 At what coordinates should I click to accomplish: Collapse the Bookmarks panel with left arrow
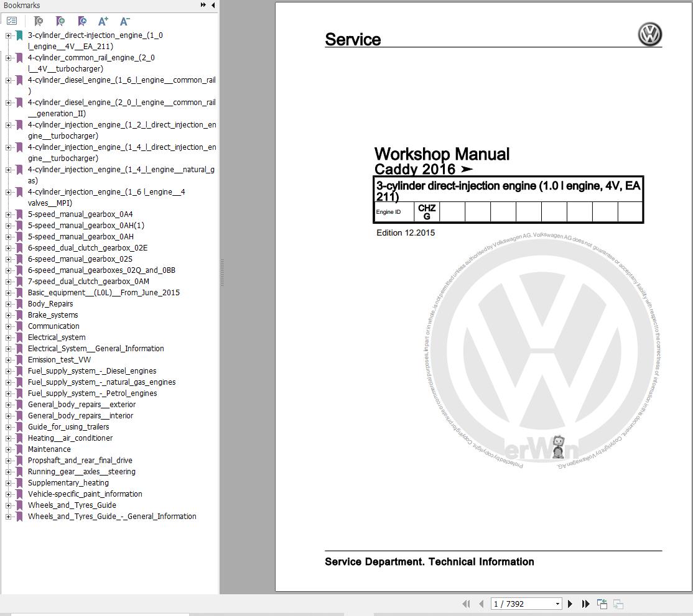(213, 5)
